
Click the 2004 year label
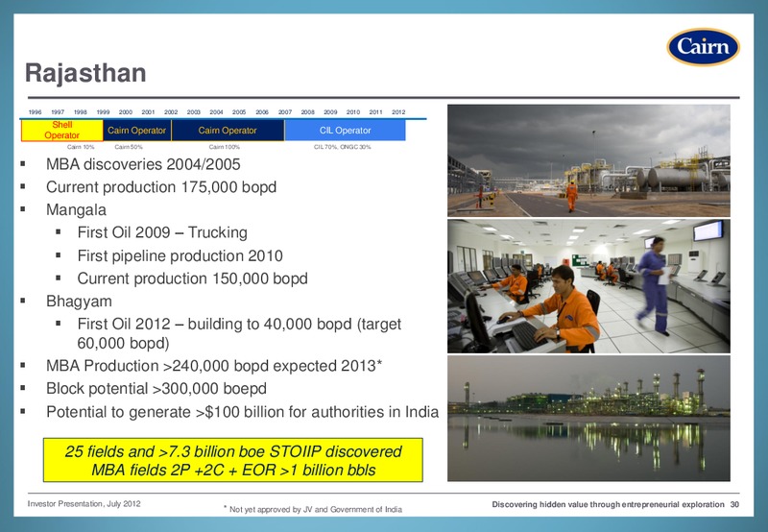(x=216, y=112)
